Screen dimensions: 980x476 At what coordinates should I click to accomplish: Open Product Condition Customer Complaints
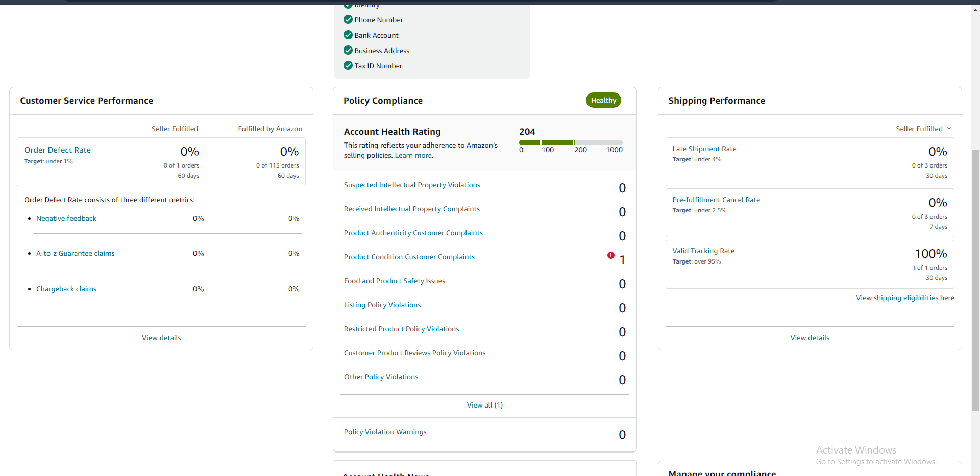tap(409, 257)
